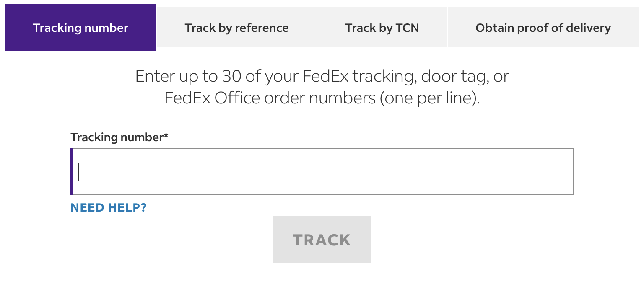
Task: Submit tracking via the TRACK button
Action: coord(322,239)
